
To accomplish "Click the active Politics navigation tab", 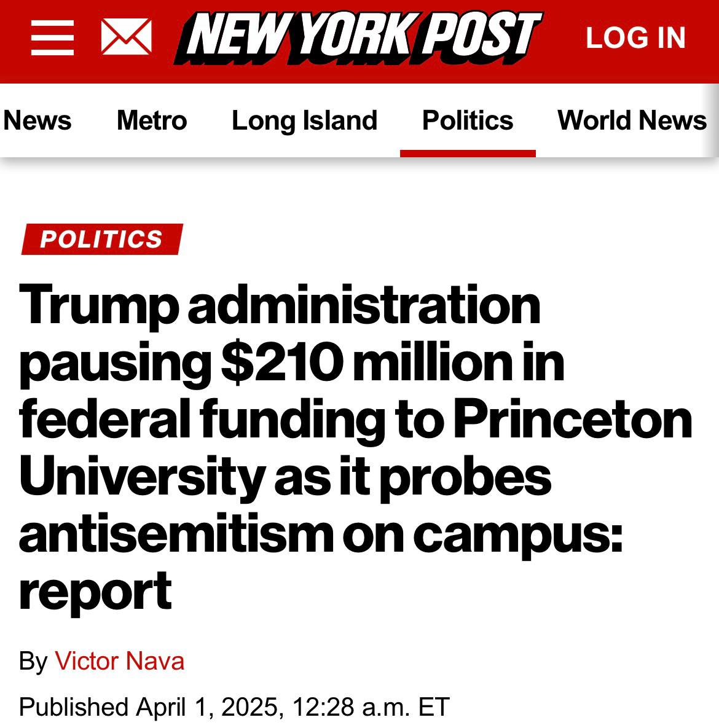I will pyautogui.click(x=468, y=120).
